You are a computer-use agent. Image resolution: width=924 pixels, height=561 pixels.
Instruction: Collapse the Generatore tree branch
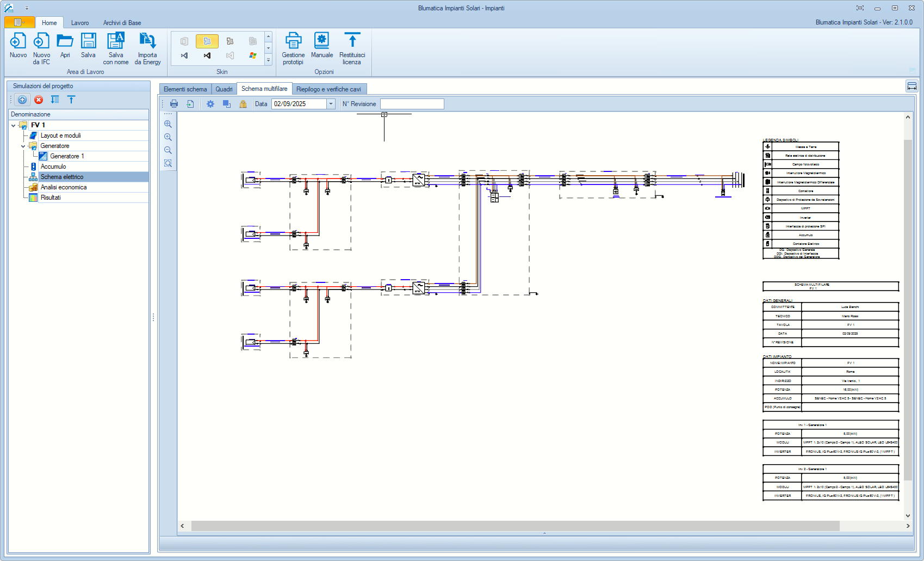click(x=23, y=146)
